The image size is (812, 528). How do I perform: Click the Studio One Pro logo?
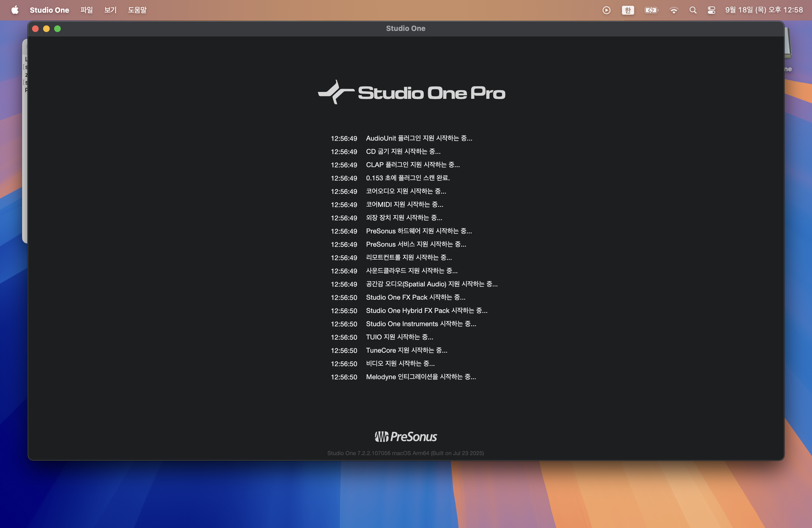pyautogui.click(x=412, y=92)
